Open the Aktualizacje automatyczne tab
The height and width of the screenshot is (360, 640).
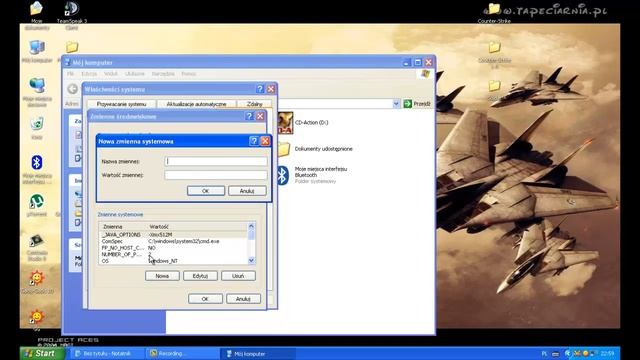[x=196, y=104]
